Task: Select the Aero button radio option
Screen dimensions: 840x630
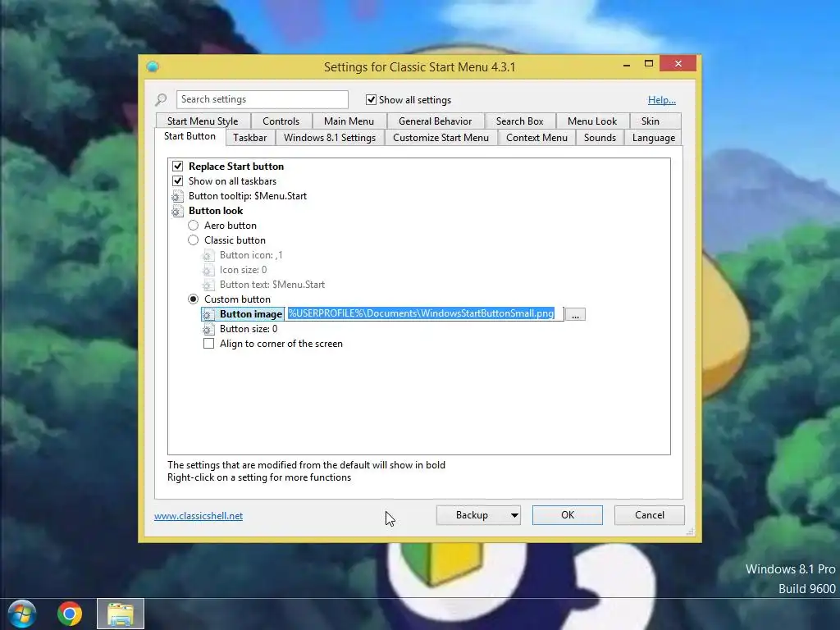Action: [194, 226]
